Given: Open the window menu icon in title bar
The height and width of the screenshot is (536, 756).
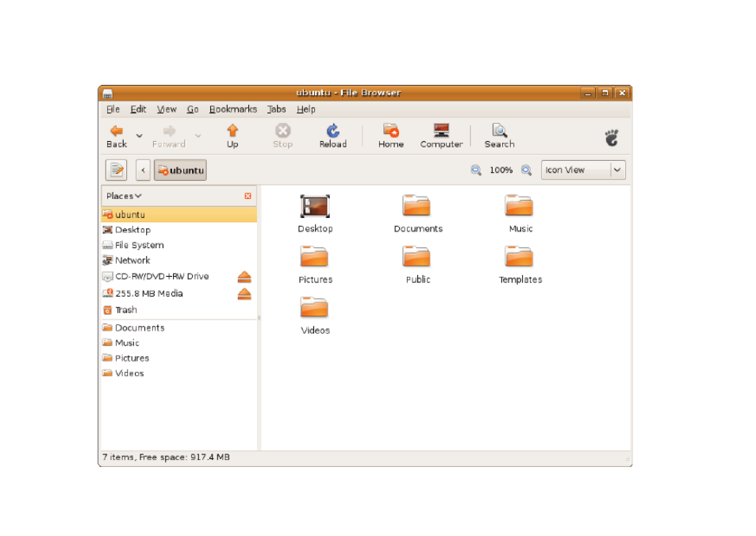Looking at the screenshot, I should pos(108,94).
